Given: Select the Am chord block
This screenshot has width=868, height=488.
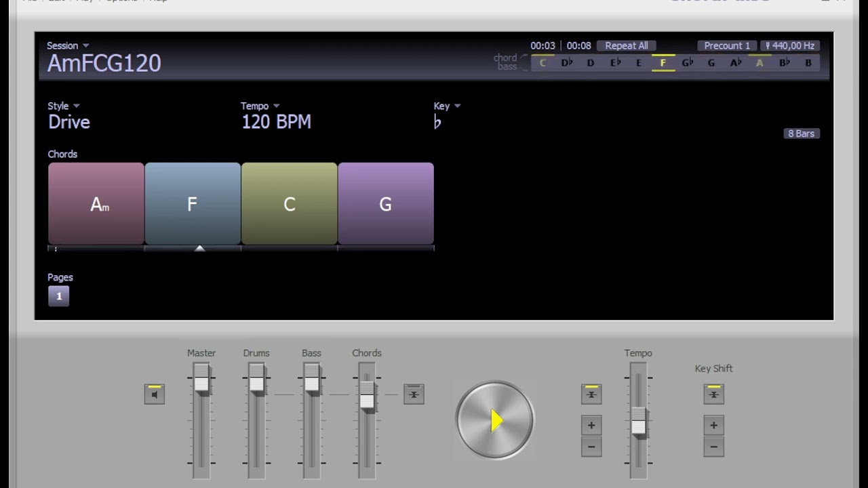Looking at the screenshot, I should point(96,203).
